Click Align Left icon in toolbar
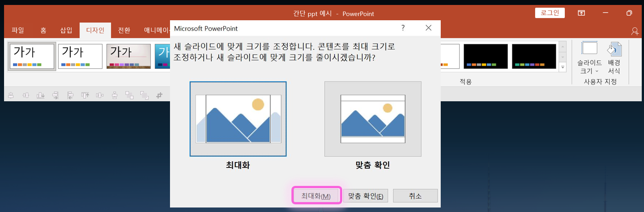Viewport: 644px width, 212px height. coord(70,95)
